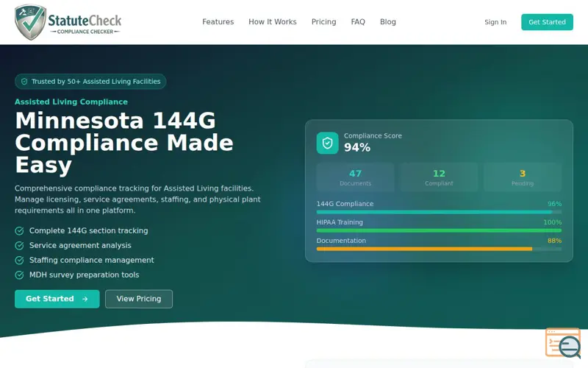Viewport: 588px width, 368px height.
Task: Click the 144G Compliance progress bar
Action: pyautogui.click(x=439, y=212)
